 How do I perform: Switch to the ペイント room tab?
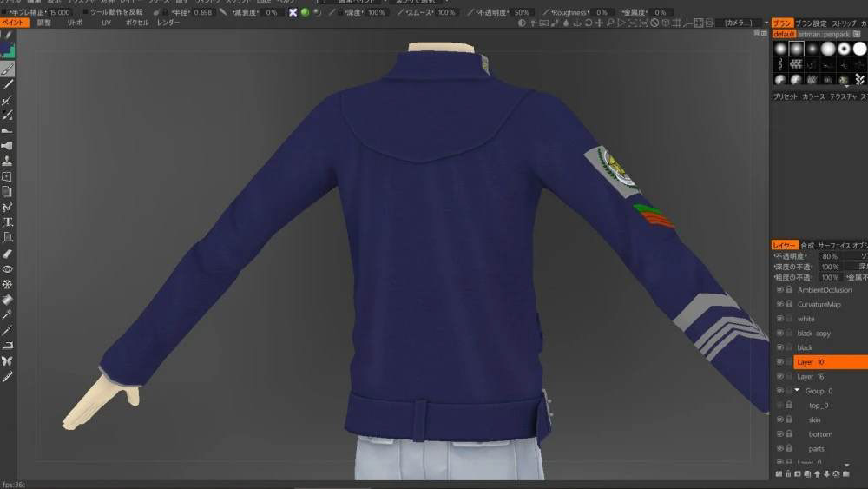(13, 23)
